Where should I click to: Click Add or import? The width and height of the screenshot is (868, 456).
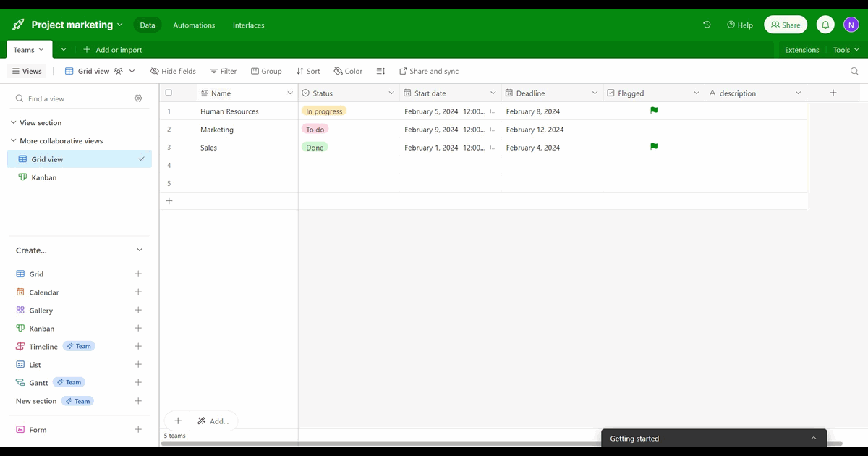coord(112,50)
